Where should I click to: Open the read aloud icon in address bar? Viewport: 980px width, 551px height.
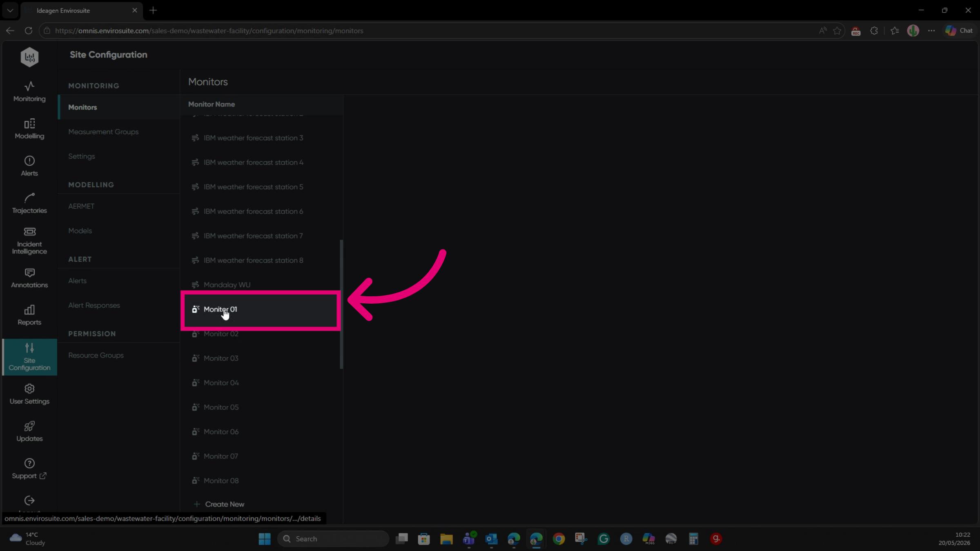(x=823, y=31)
